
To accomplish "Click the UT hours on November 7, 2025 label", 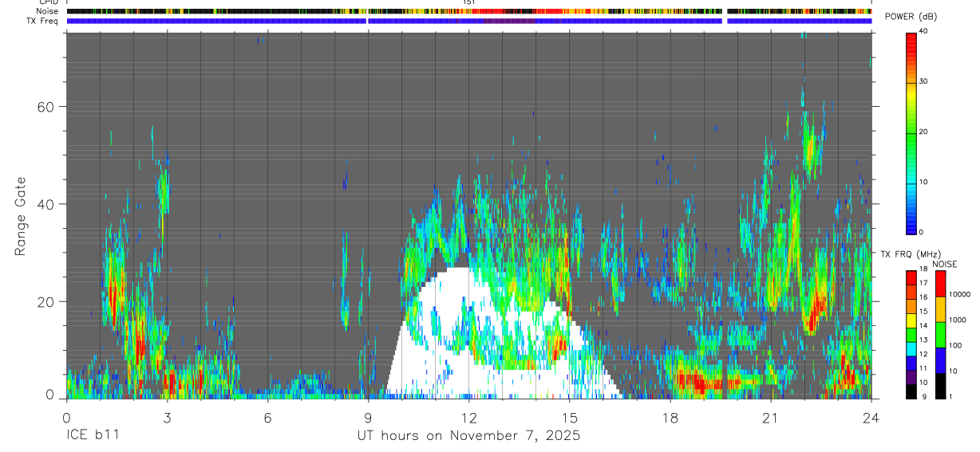I will coord(468,436).
